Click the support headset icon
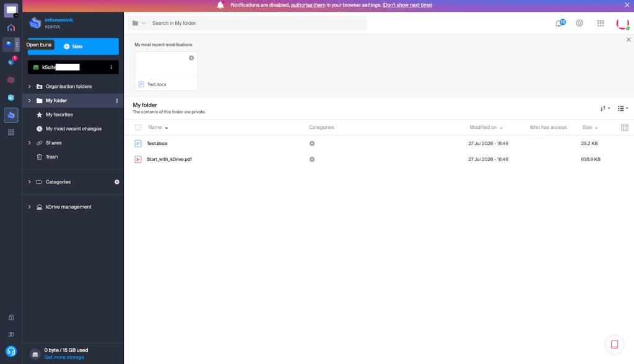The height and width of the screenshot is (364, 634). 11,352
